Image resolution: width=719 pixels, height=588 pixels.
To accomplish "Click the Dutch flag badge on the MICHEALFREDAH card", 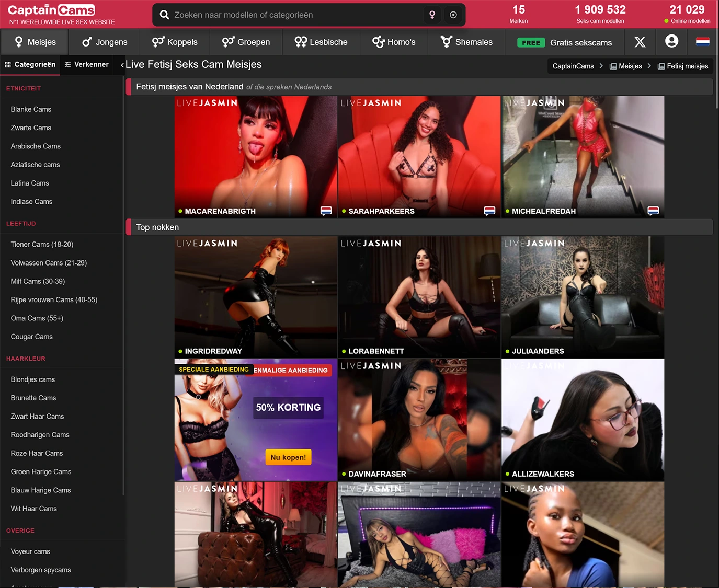I will (x=653, y=211).
